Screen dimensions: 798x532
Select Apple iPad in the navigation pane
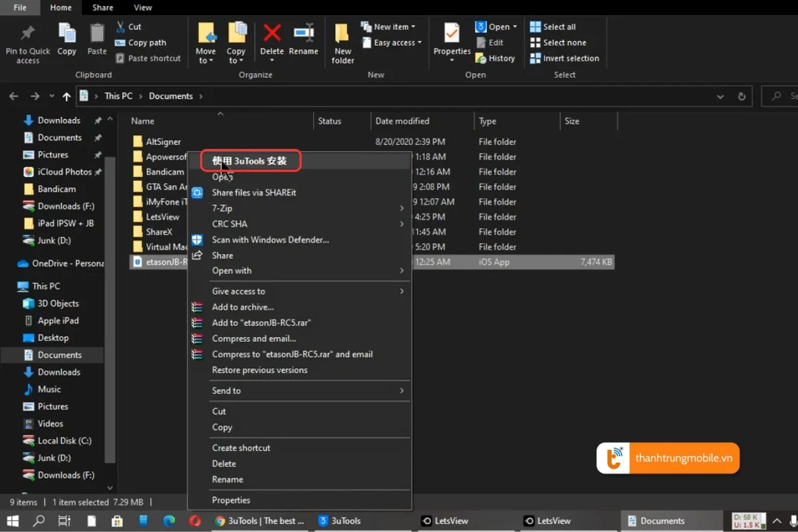(58, 321)
